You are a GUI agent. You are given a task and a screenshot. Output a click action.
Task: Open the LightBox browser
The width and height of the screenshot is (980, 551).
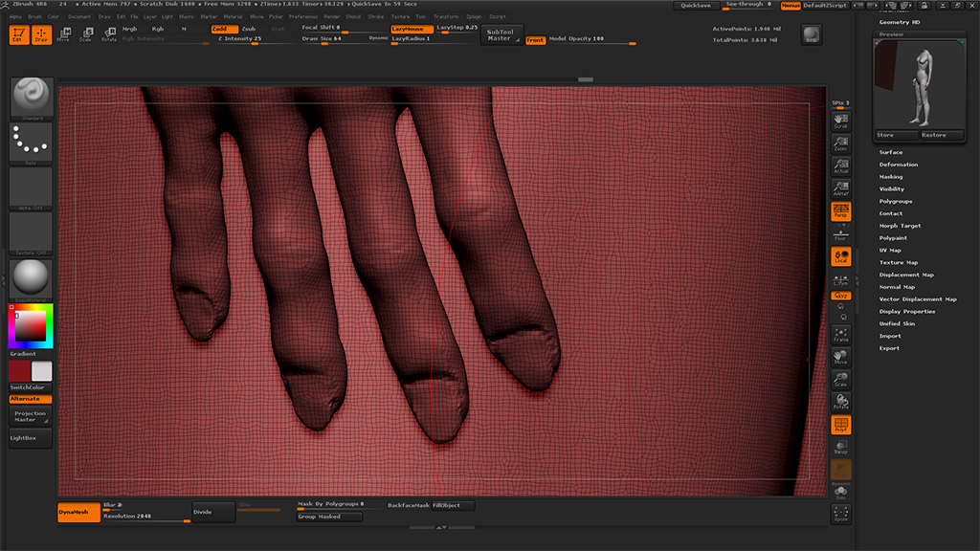click(30, 438)
